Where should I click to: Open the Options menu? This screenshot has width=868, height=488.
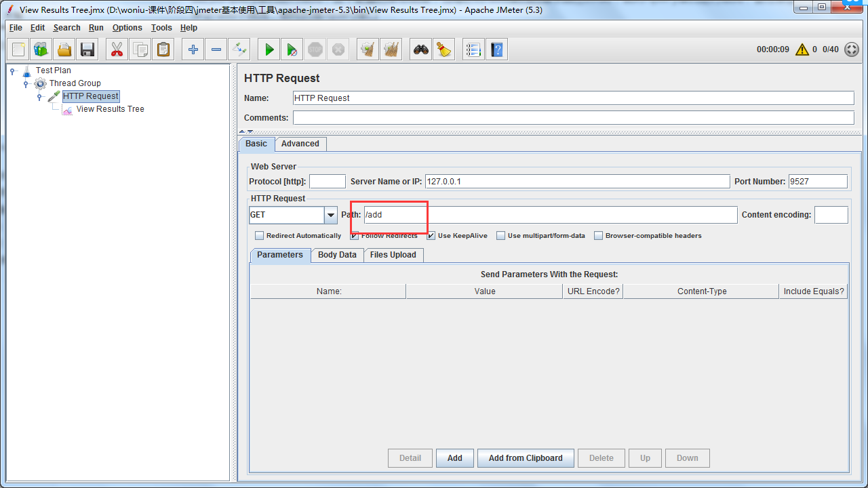coord(127,28)
